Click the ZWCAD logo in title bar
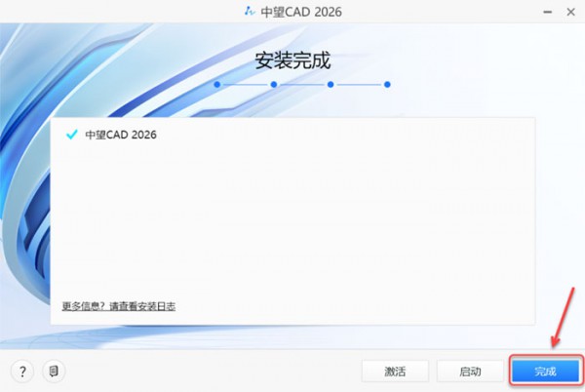 click(250, 12)
